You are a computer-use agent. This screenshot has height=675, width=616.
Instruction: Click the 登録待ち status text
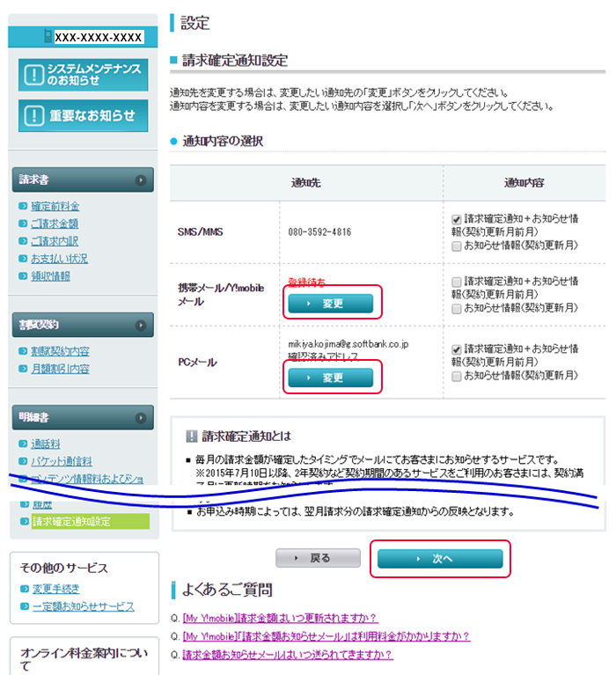coord(306,282)
